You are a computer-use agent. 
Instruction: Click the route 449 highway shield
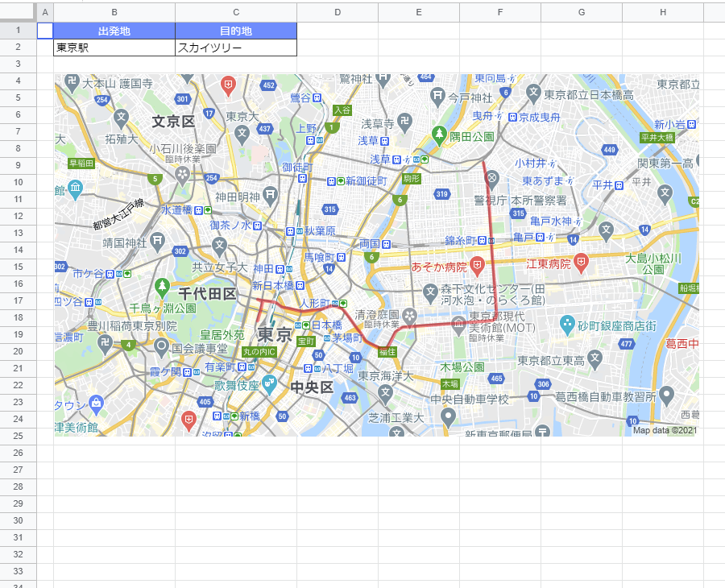pyautogui.click(x=610, y=150)
